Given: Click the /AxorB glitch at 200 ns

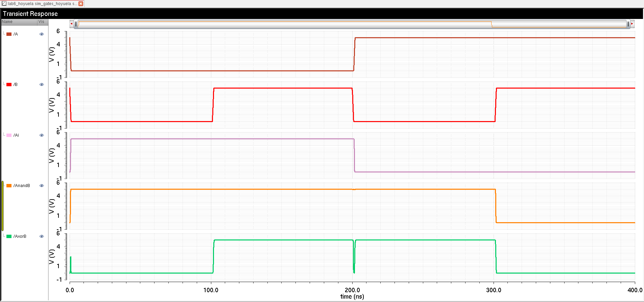Looking at the screenshot, I should [x=354, y=257].
